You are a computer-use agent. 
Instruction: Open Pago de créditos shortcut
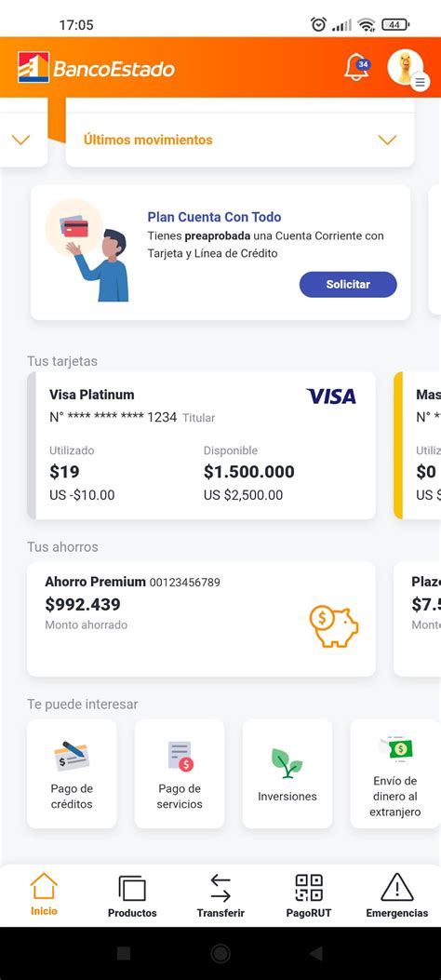pyautogui.click(x=72, y=773)
